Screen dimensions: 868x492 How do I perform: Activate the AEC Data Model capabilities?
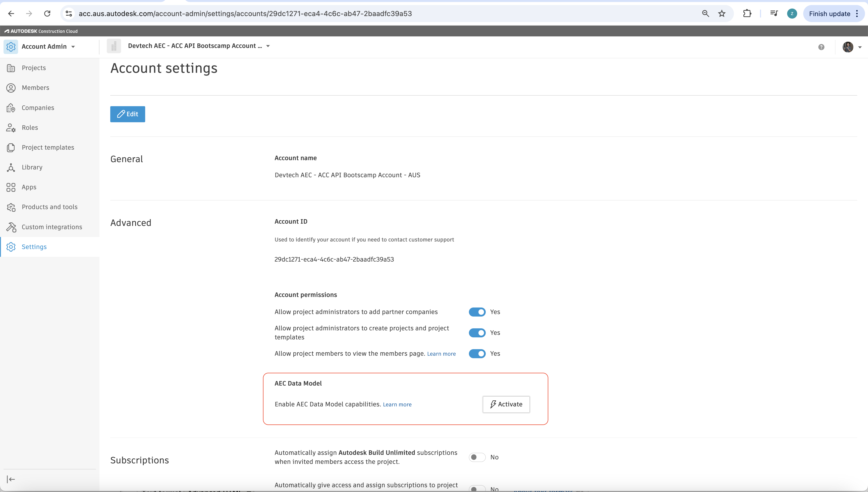(x=506, y=404)
